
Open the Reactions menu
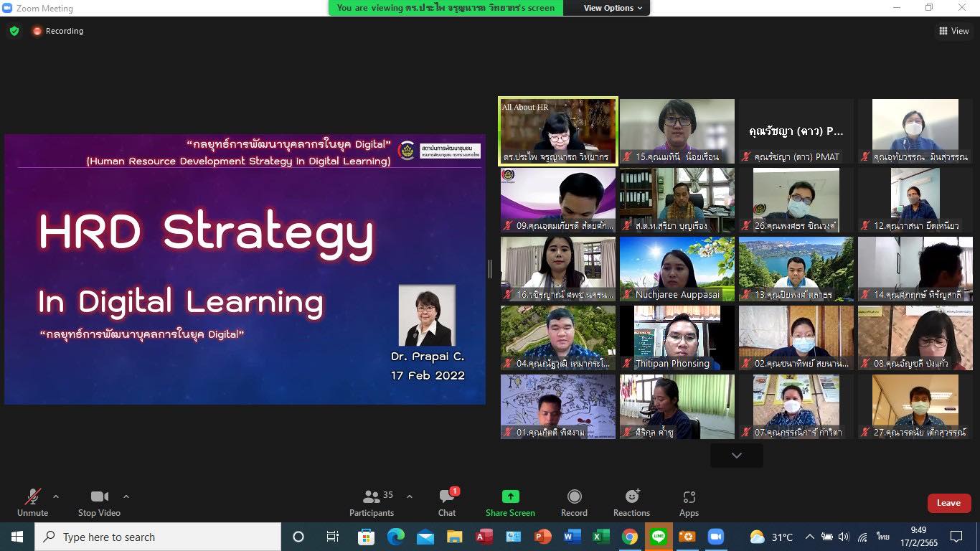tap(631, 502)
